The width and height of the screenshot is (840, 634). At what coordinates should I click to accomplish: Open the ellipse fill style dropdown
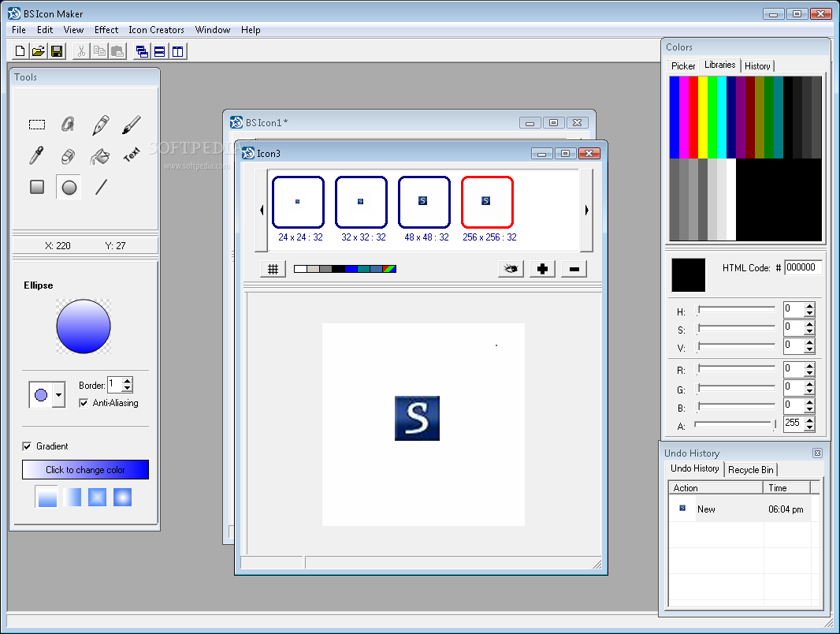pos(58,395)
